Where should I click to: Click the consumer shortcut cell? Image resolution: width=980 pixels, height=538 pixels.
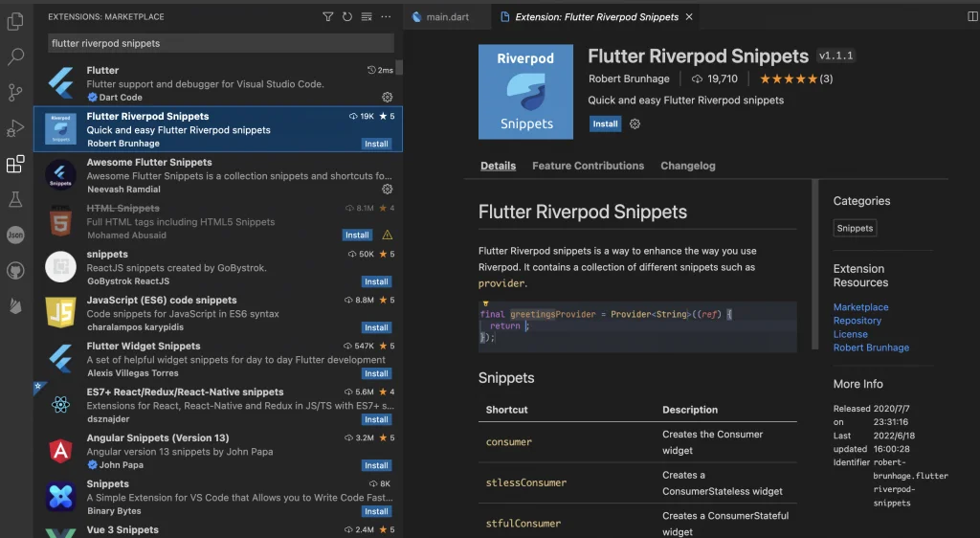tap(509, 441)
